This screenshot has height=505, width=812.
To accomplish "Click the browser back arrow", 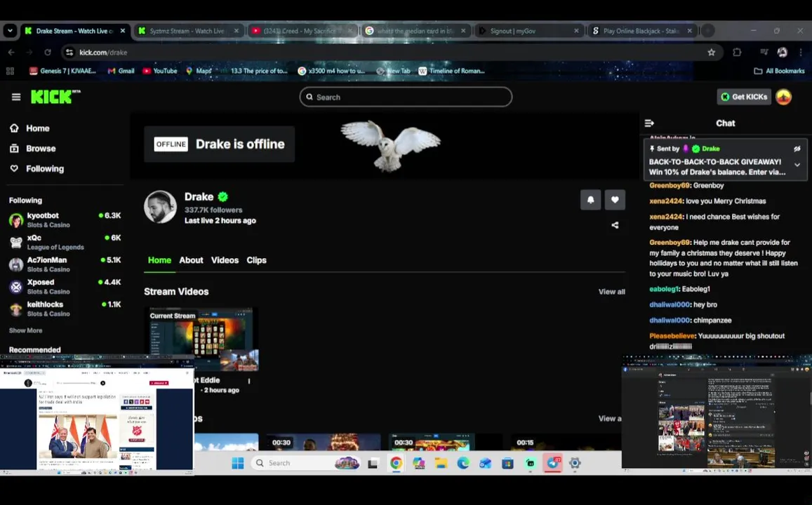I will click(x=11, y=53).
